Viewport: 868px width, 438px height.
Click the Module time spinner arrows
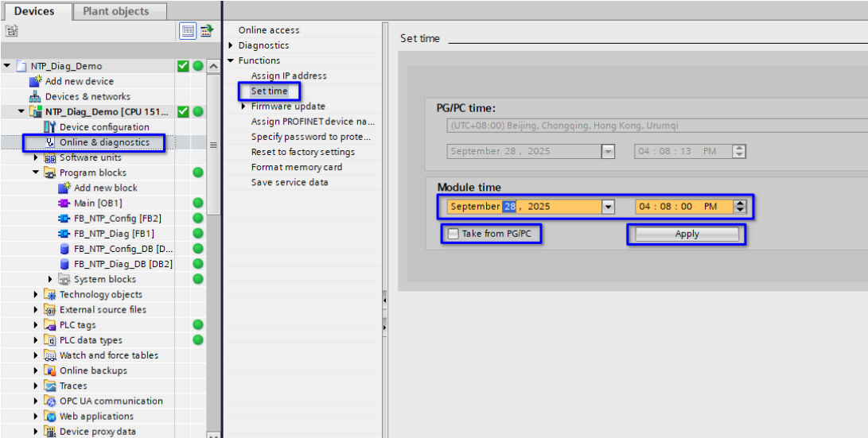point(740,207)
